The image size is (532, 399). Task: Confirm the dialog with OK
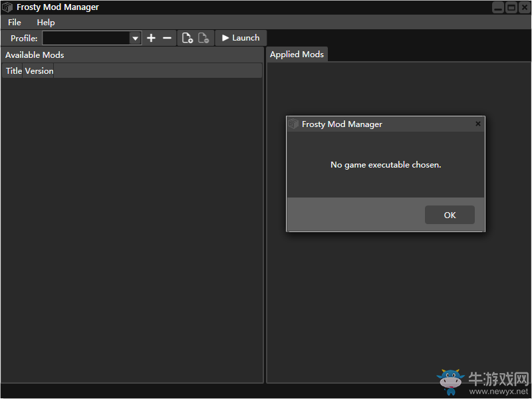click(450, 215)
